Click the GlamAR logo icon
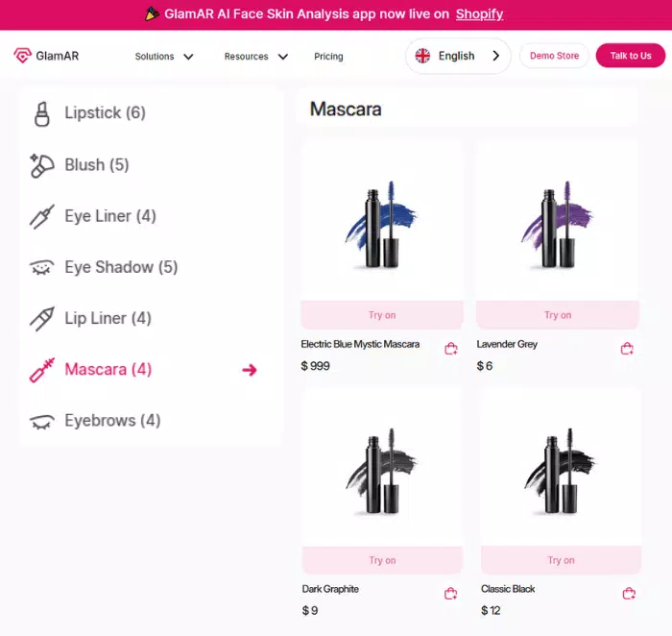This screenshot has height=636, width=672. click(x=22, y=56)
